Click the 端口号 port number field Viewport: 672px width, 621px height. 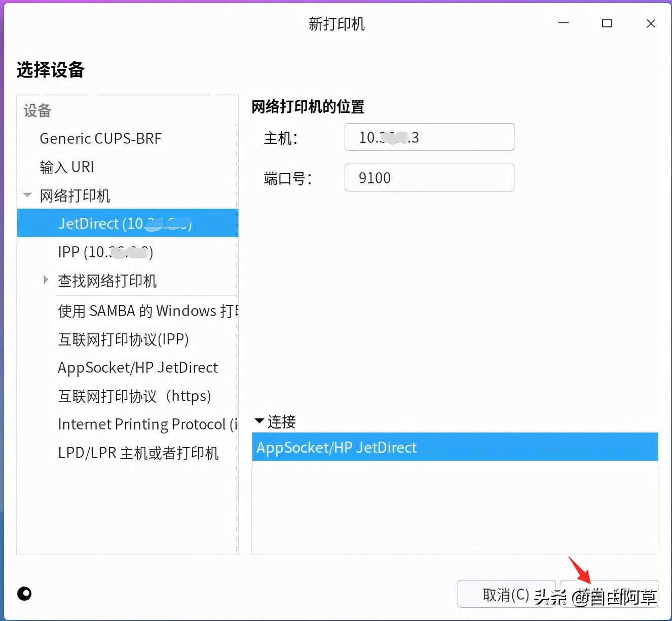(429, 178)
